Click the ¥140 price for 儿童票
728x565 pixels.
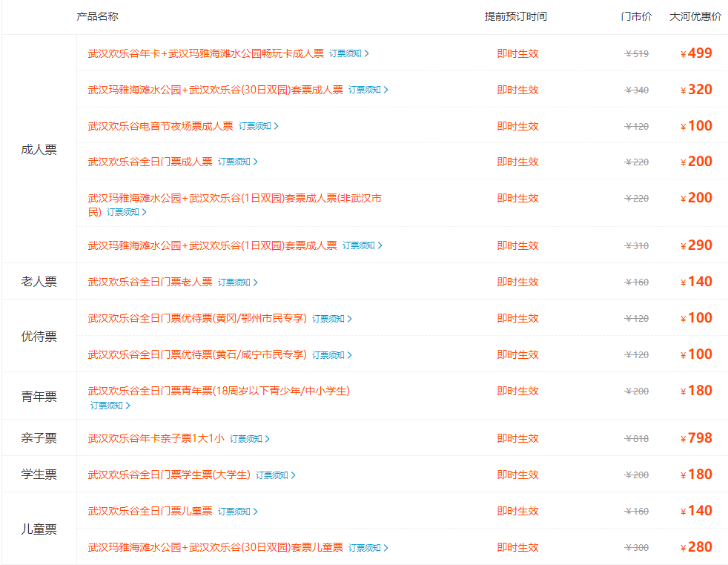point(696,511)
